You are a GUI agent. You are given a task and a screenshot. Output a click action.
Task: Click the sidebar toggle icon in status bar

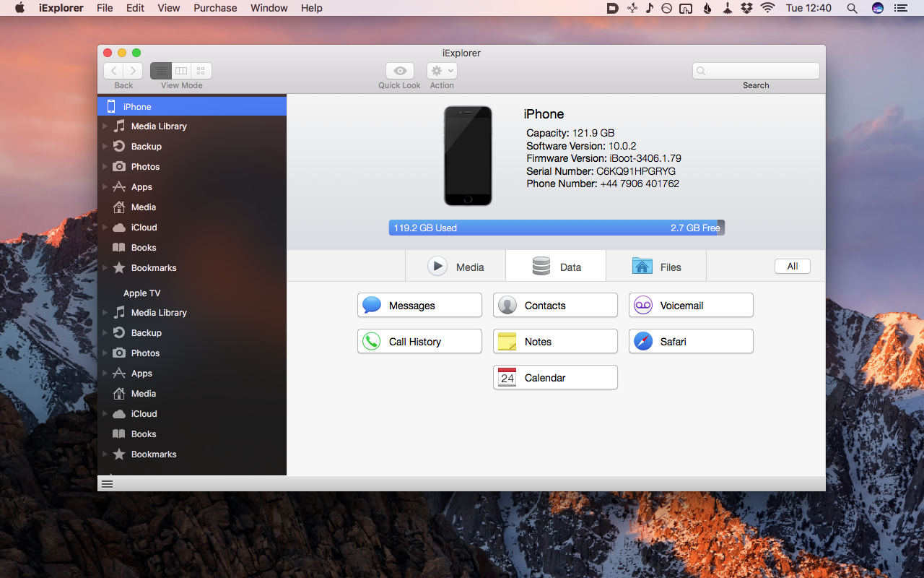[x=107, y=484]
